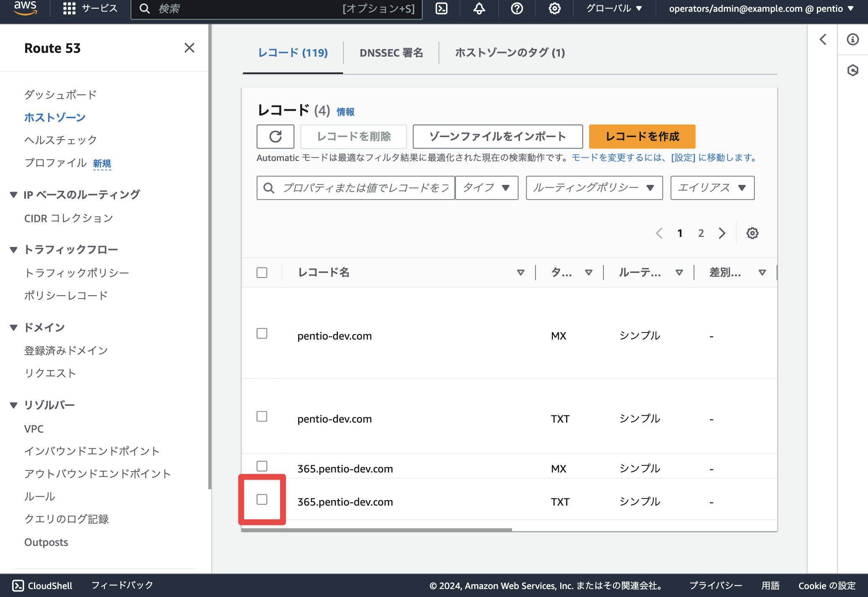Screen dimensions: 868x597
Task: Click the sidebar vertical scrollbar
Action: point(210,257)
